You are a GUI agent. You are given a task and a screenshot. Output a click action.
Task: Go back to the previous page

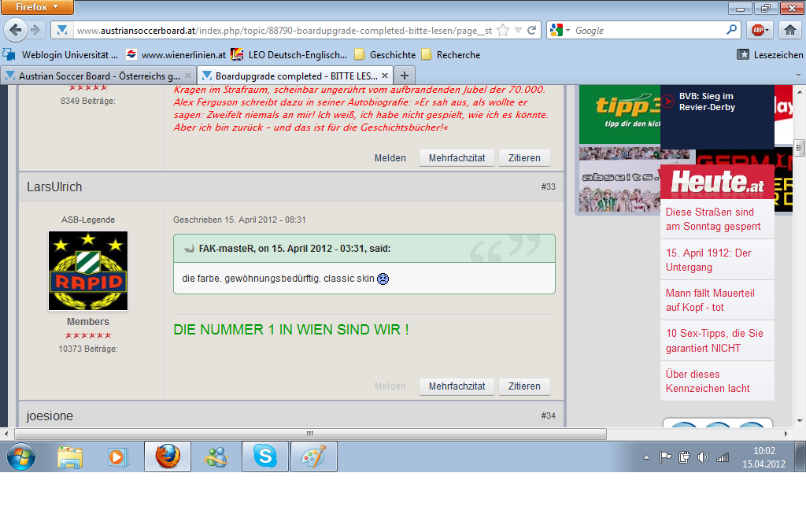coord(16,31)
